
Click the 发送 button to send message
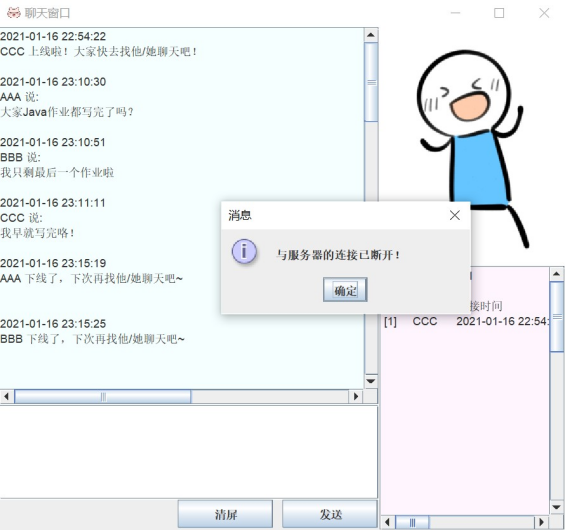coord(330,514)
